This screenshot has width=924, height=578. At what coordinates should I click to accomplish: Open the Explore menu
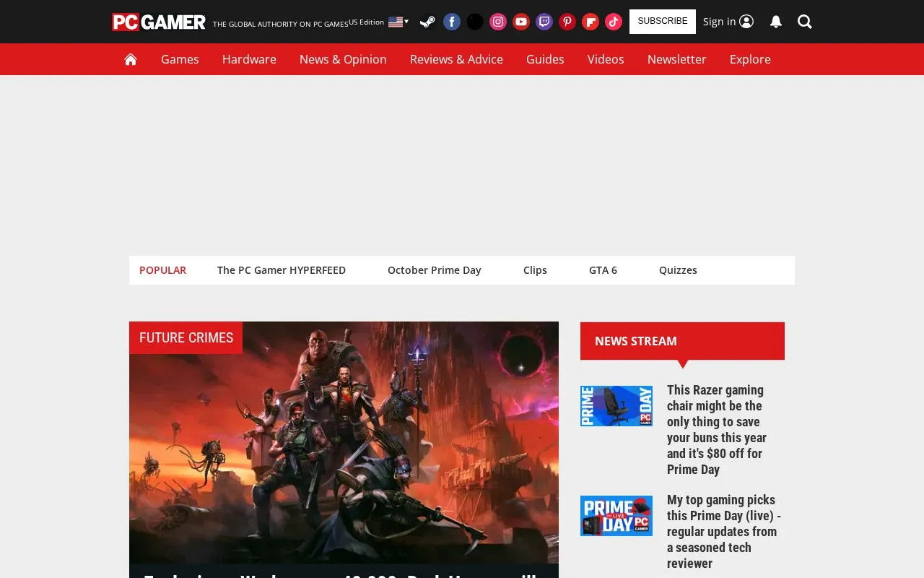(x=750, y=59)
